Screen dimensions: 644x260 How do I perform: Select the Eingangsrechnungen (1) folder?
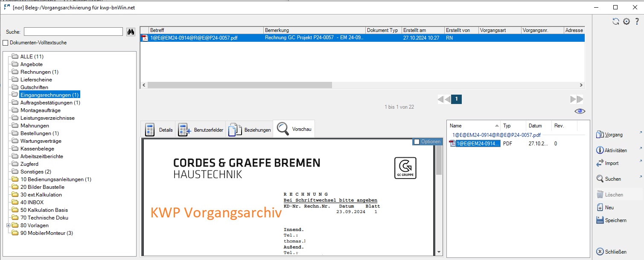[x=50, y=95]
